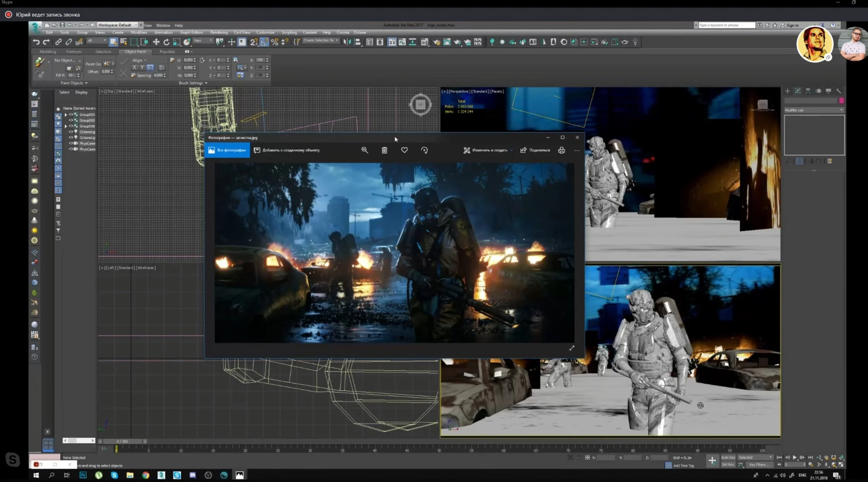Viewport: 868px width, 482px height.
Task: Hide Group003 via its eye icon
Action: coord(71,114)
